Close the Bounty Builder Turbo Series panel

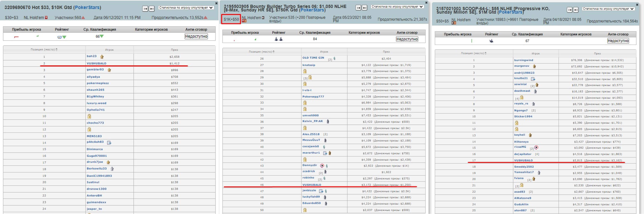tap(426, 3)
